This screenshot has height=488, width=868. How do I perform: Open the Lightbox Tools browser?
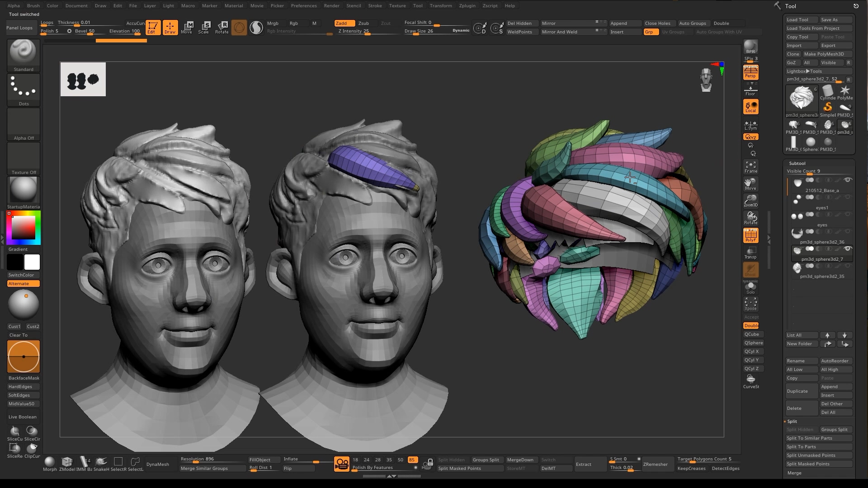804,71
